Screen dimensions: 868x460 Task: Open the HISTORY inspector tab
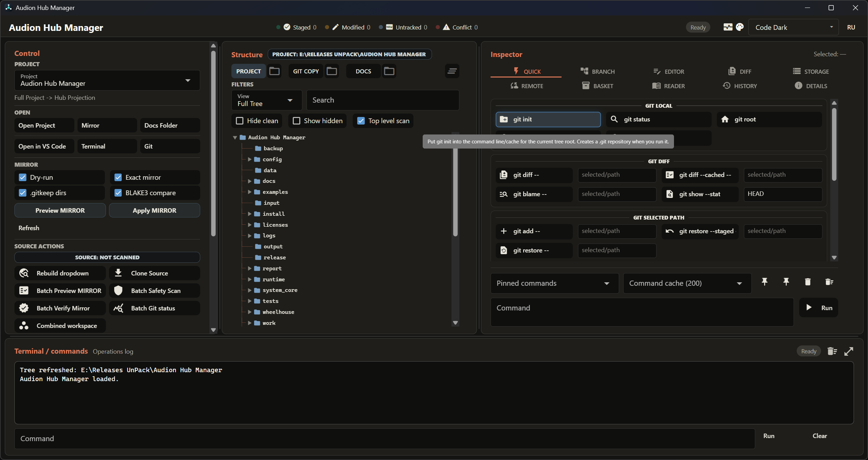(x=740, y=86)
